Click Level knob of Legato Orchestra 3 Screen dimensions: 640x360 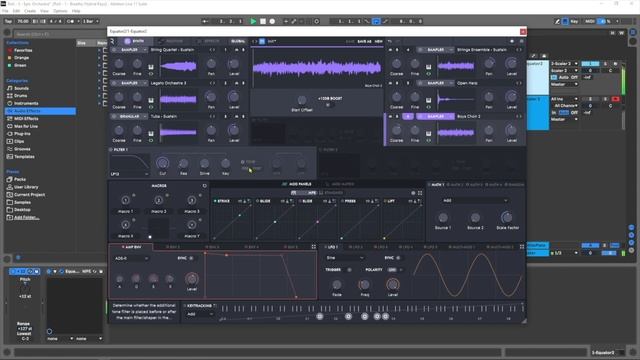click(x=233, y=97)
